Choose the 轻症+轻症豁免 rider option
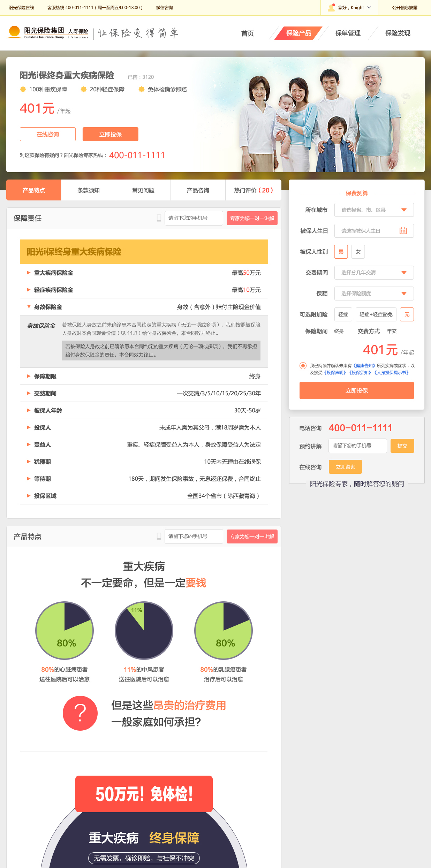431x868 pixels. [x=376, y=314]
